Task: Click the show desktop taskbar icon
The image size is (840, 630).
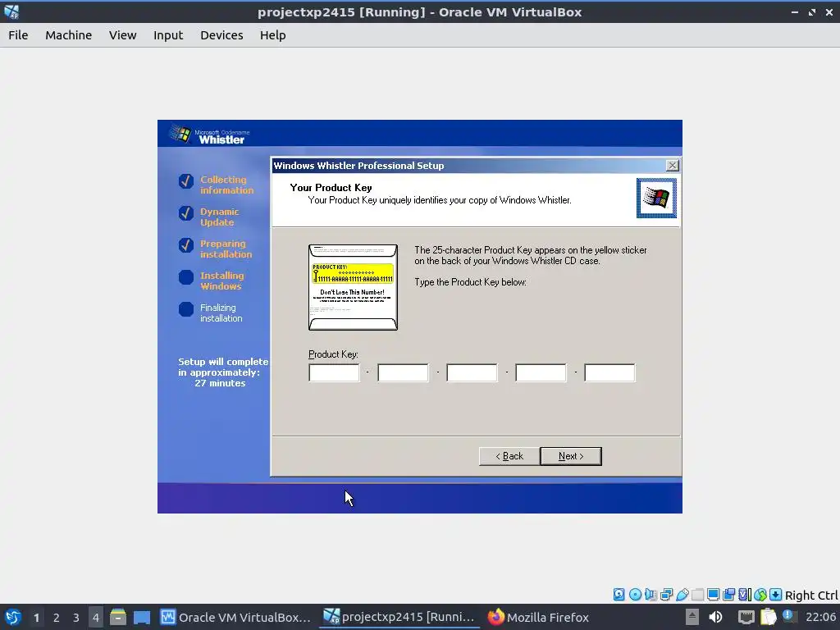Action: pyautogui.click(x=141, y=617)
